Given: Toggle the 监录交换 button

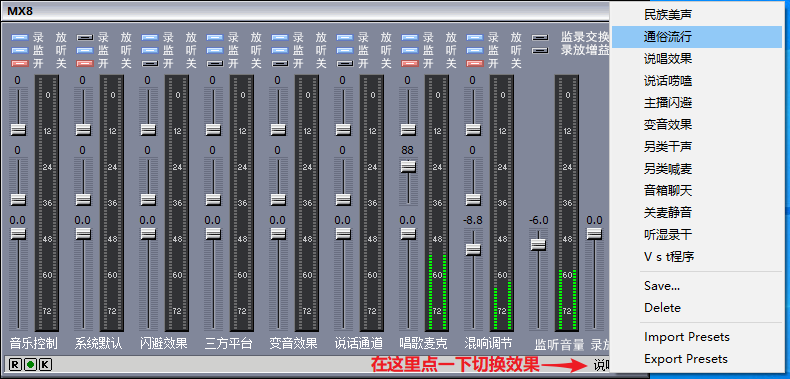Looking at the screenshot, I should coord(540,37).
